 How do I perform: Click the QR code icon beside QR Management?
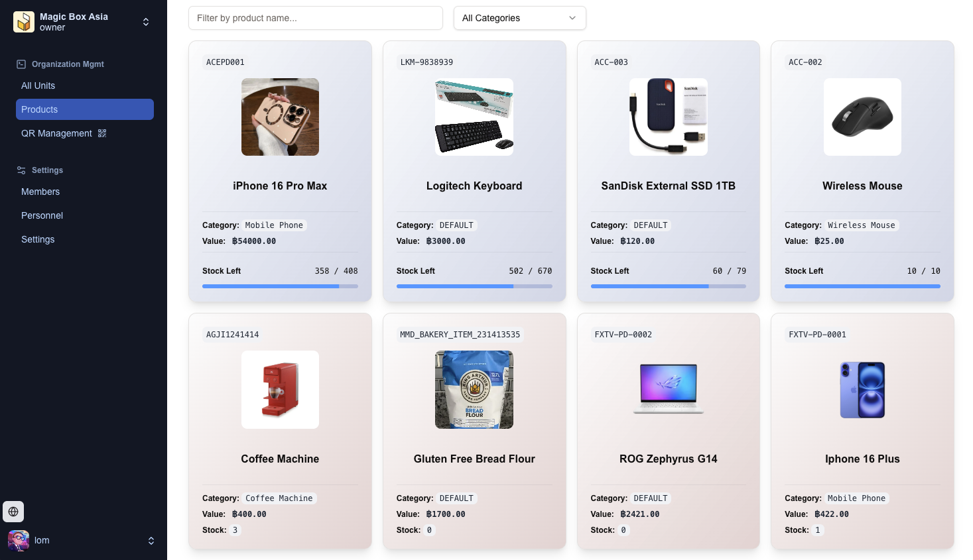coord(102,133)
